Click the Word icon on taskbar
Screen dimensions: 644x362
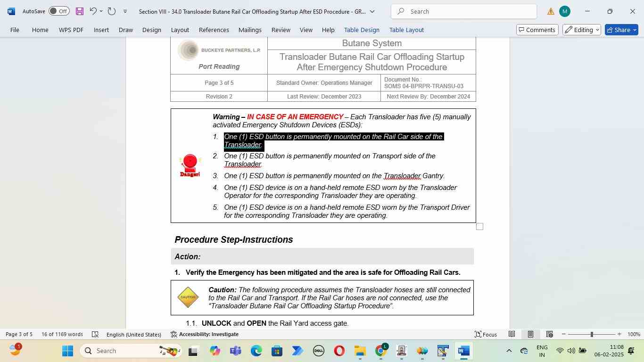(463, 351)
